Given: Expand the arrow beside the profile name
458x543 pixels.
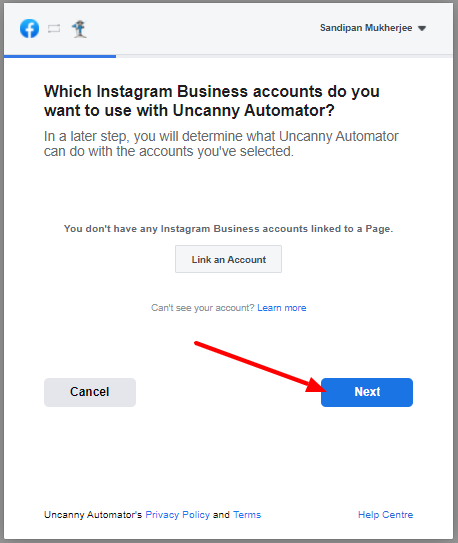Looking at the screenshot, I should pyautogui.click(x=422, y=28).
